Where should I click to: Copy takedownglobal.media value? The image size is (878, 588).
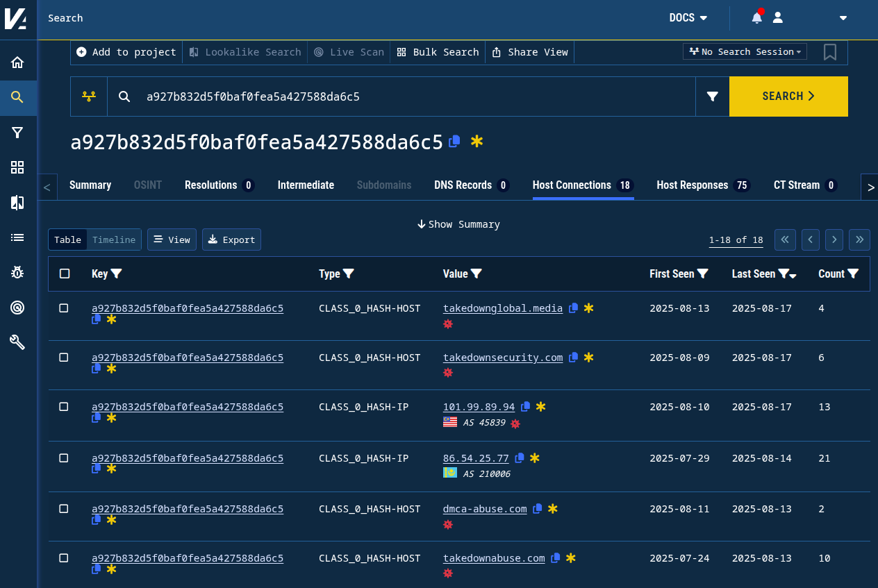point(573,308)
